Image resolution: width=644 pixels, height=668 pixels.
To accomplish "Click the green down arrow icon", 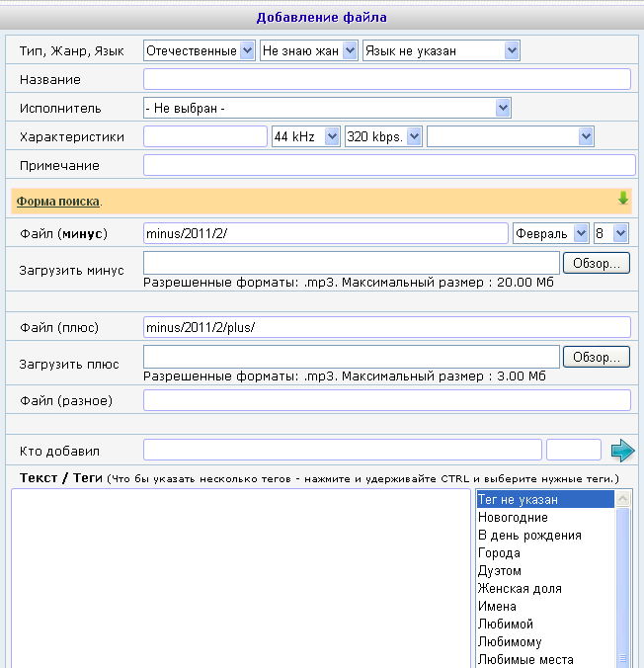I will coord(623,198).
